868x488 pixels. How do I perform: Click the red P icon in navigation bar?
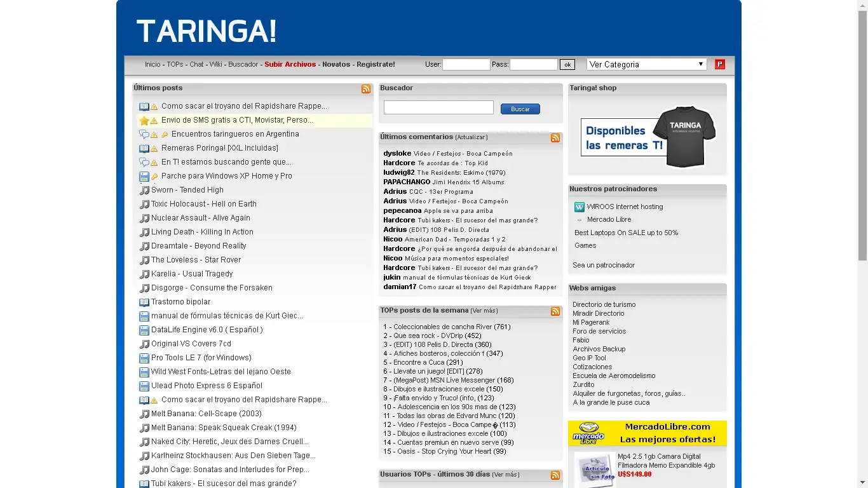tap(720, 64)
